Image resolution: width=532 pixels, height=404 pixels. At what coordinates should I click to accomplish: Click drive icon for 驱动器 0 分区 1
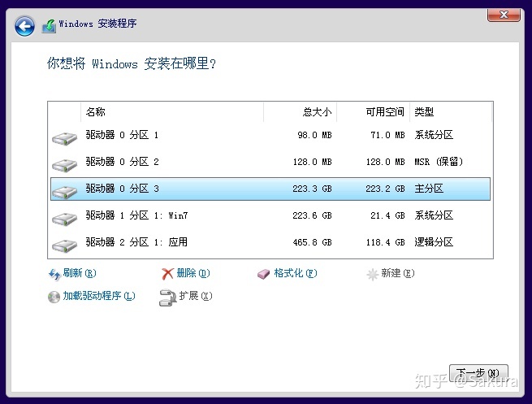64,138
